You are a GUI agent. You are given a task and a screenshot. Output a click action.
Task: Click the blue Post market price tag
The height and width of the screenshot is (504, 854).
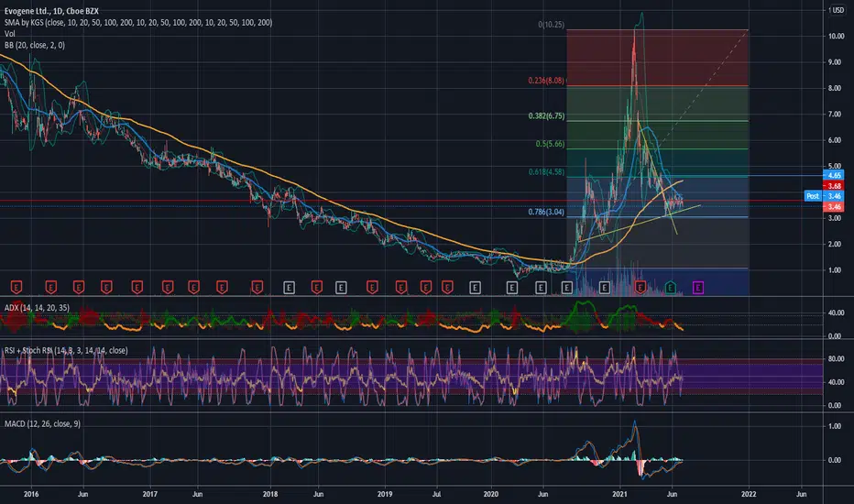813,195
